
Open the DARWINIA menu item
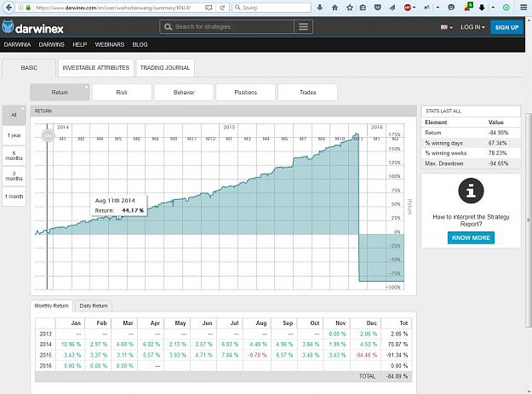[17, 44]
